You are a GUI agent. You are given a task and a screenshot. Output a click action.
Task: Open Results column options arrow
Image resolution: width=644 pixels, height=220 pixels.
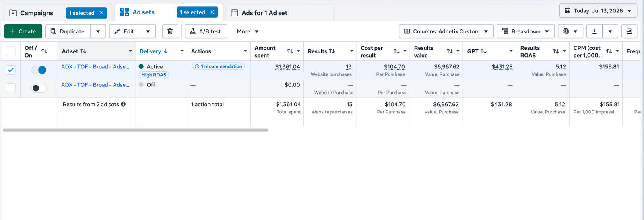pos(352,51)
